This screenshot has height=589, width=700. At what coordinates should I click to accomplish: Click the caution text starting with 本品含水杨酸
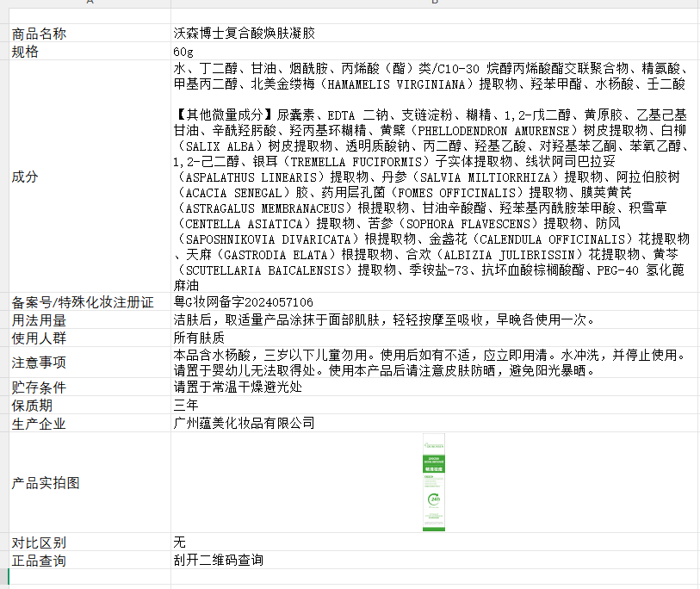pyautogui.click(x=430, y=363)
